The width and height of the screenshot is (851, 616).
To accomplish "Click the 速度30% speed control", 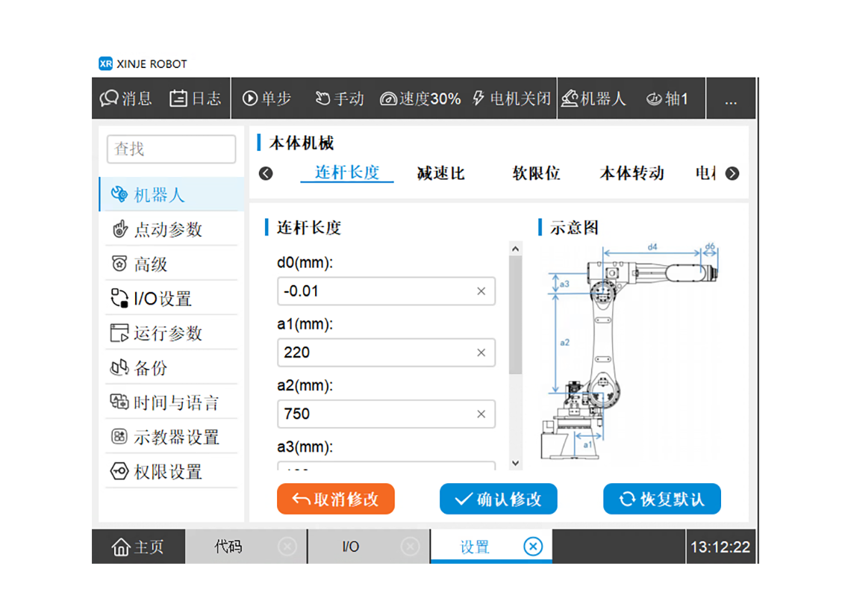I will pyautogui.click(x=420, y=98).
